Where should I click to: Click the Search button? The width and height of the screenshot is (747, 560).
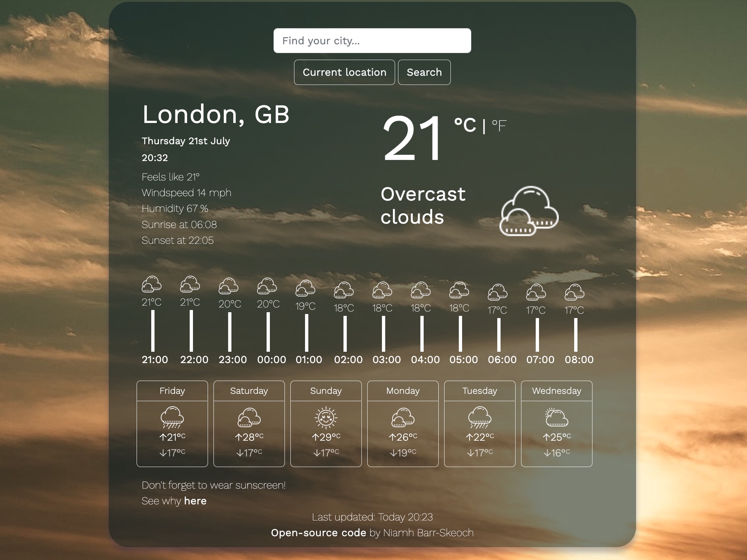click(423, 72)
